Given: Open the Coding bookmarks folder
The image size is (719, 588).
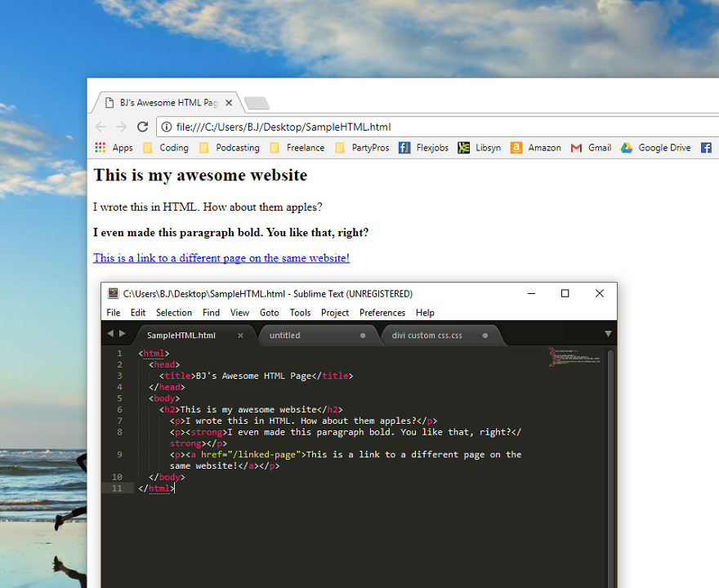Looking at the screenshot, I should click(x=167, y=148).
